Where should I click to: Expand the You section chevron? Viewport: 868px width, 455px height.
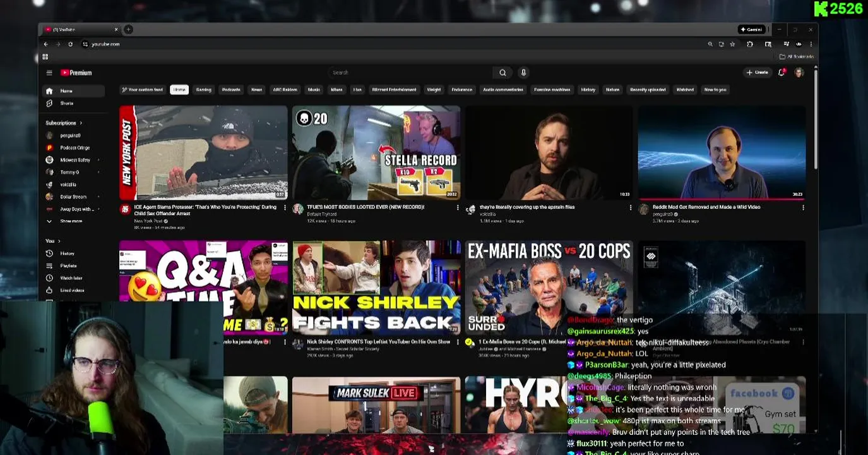59,241
